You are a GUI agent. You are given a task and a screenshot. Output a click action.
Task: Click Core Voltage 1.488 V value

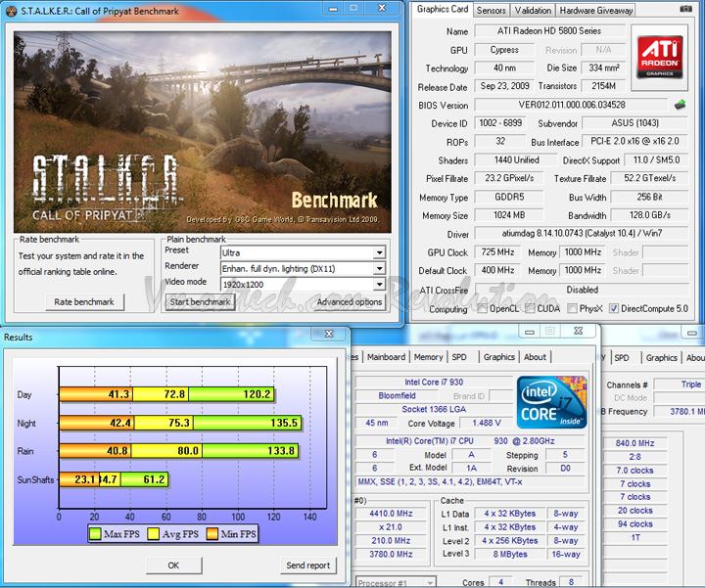[x=487, y=423]
